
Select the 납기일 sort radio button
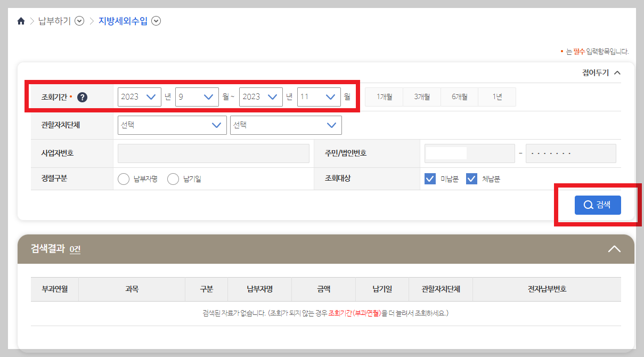173,178
